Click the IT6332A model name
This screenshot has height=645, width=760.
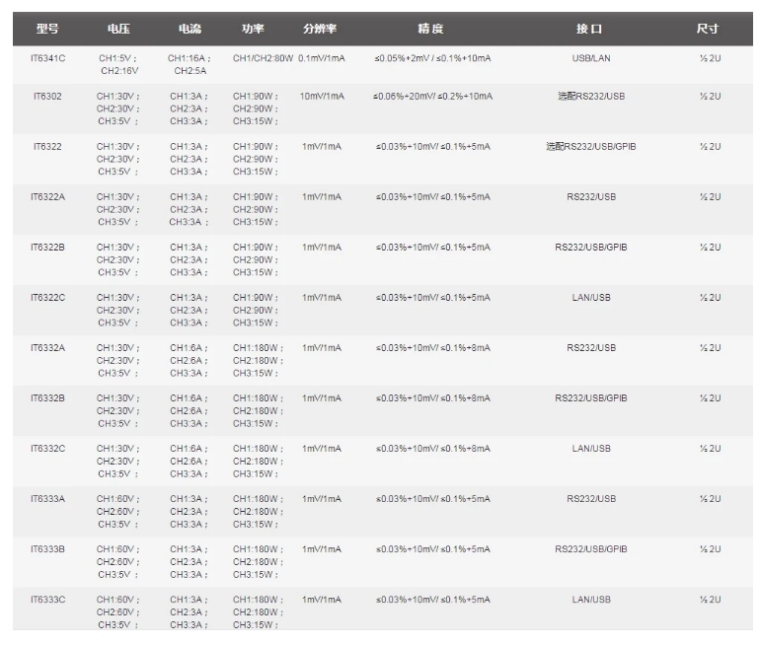48,348
